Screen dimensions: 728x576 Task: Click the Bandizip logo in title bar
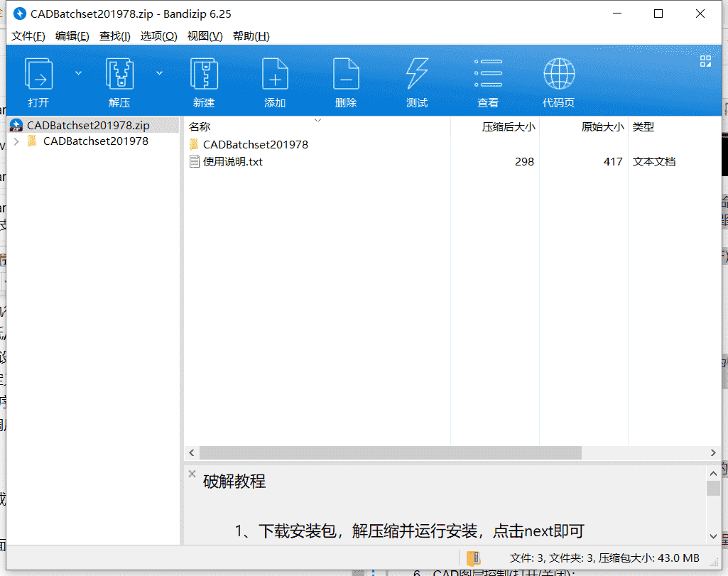(19, 14)
